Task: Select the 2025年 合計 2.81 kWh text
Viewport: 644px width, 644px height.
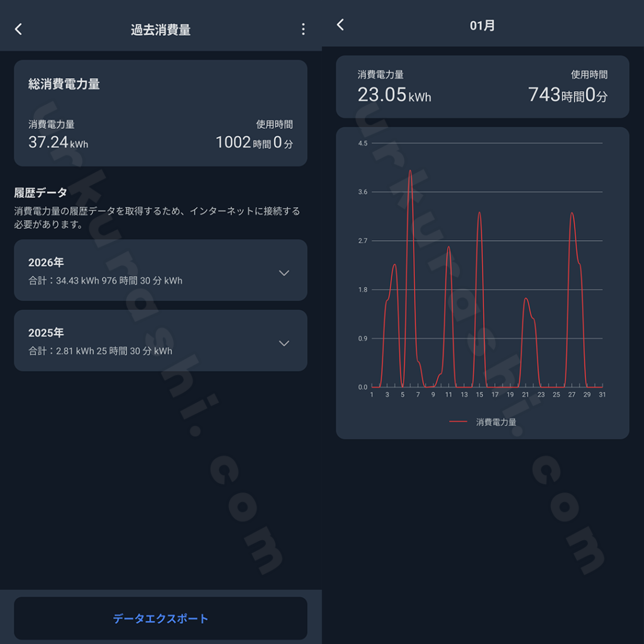Action: [100, 351]
